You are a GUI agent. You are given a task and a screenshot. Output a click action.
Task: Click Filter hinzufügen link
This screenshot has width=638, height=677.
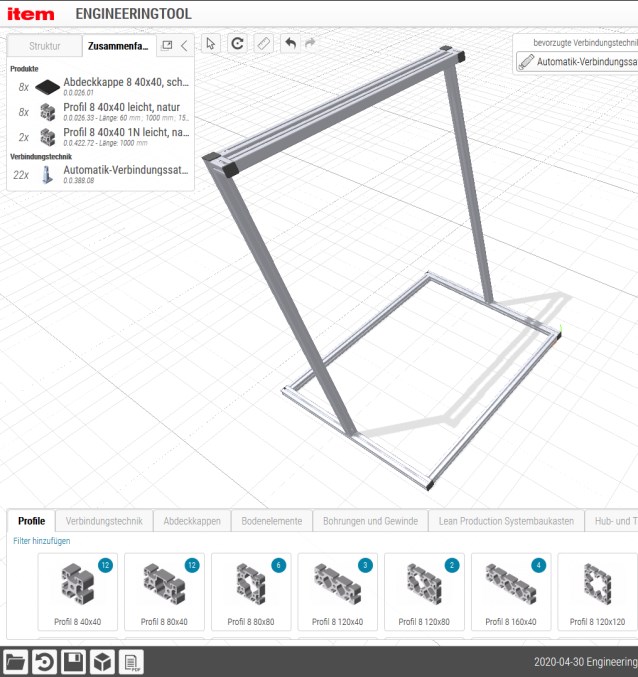(x=41, y=541)
